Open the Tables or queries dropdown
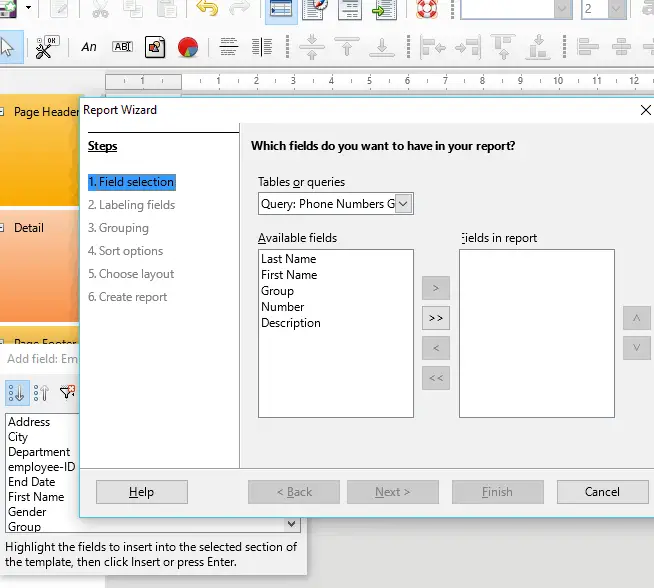654x588 pixels. [403, 204]
